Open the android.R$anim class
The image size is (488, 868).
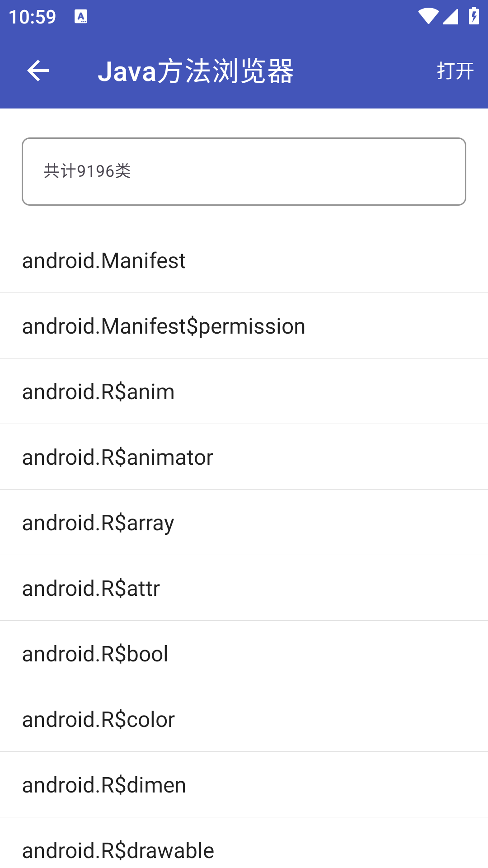coord(244,392)
